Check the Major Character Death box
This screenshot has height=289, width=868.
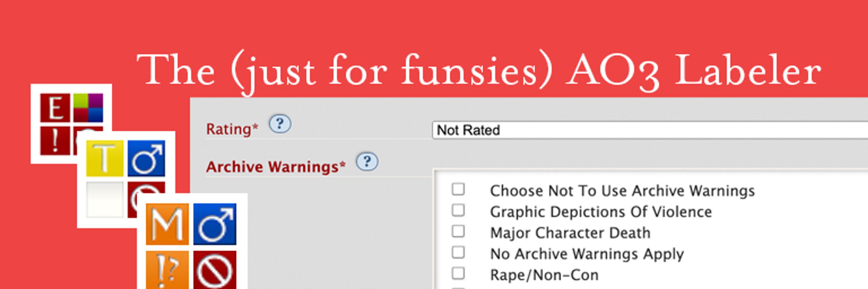[x=458, y=231]
